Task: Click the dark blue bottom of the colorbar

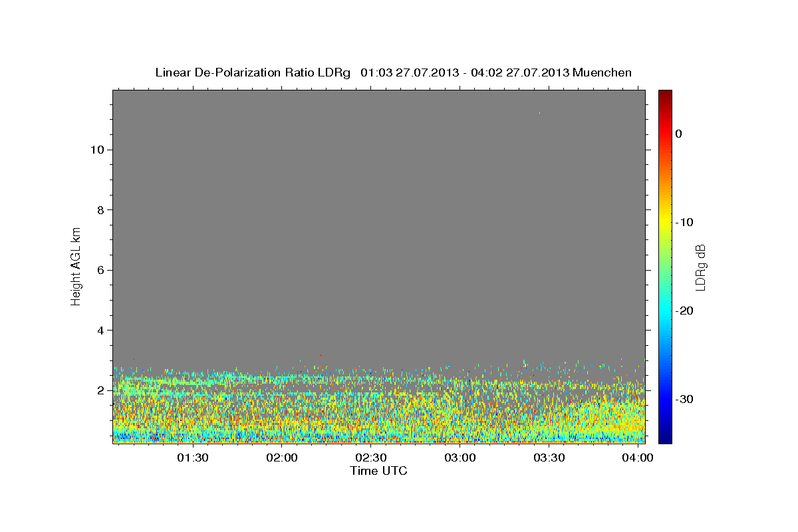Action: point(665,438)
